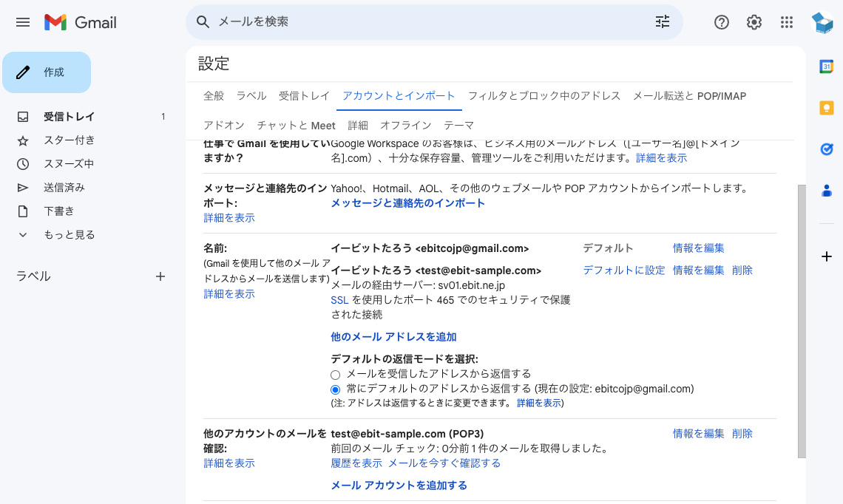Select メールを受信したアドレスから返信する radio

336,375
